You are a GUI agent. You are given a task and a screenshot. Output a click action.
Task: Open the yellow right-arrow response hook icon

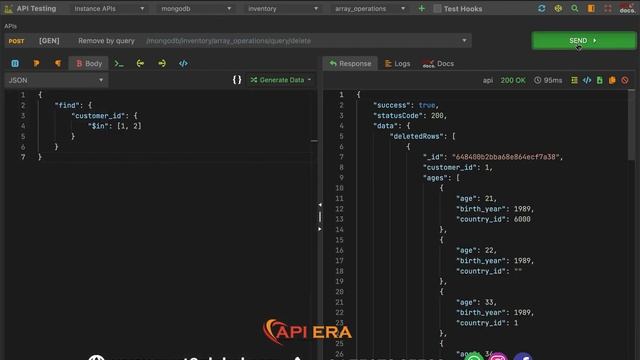(162, 63)
